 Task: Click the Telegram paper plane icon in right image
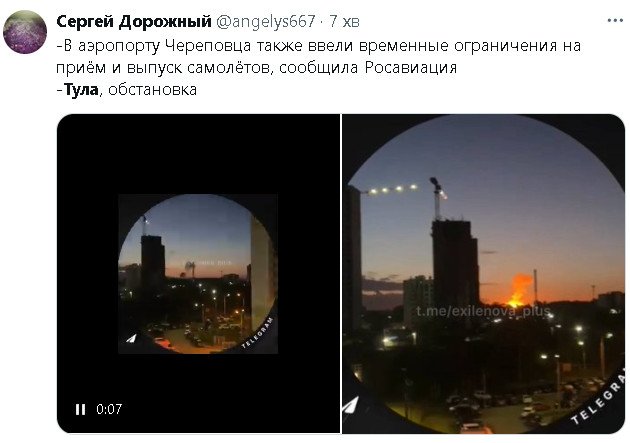click(x=351, y=406)
